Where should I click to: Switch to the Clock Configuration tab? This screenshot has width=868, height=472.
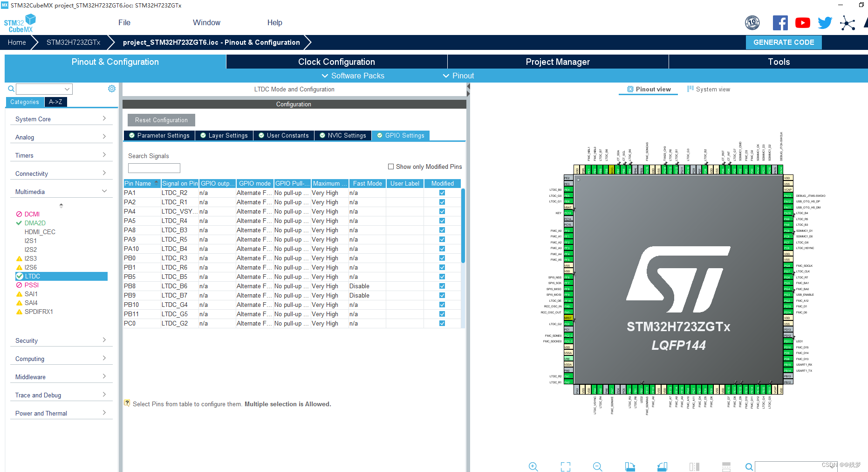pos(336,61)
